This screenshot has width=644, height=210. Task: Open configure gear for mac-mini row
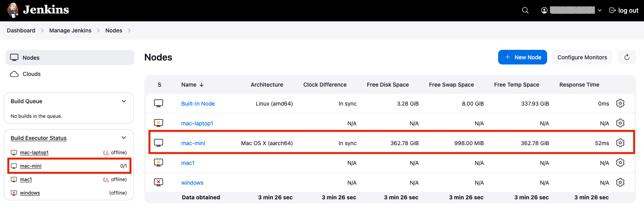pyautogui.click(x=620, y=143)
